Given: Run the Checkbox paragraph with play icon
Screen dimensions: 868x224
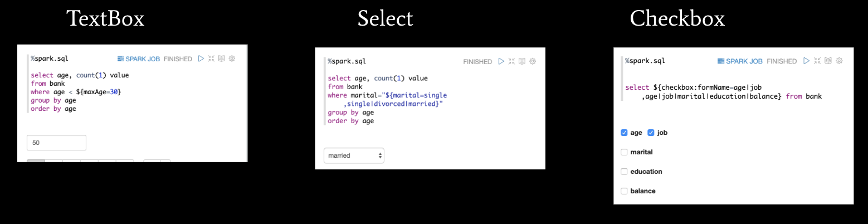Looking at the screenshot, I should pos(807,61).
